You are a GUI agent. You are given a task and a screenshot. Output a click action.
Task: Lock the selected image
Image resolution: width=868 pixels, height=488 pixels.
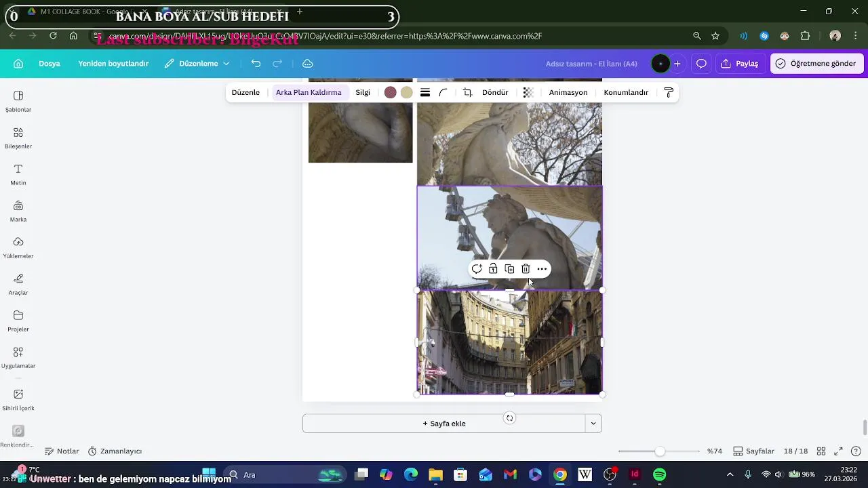(493, 269)
